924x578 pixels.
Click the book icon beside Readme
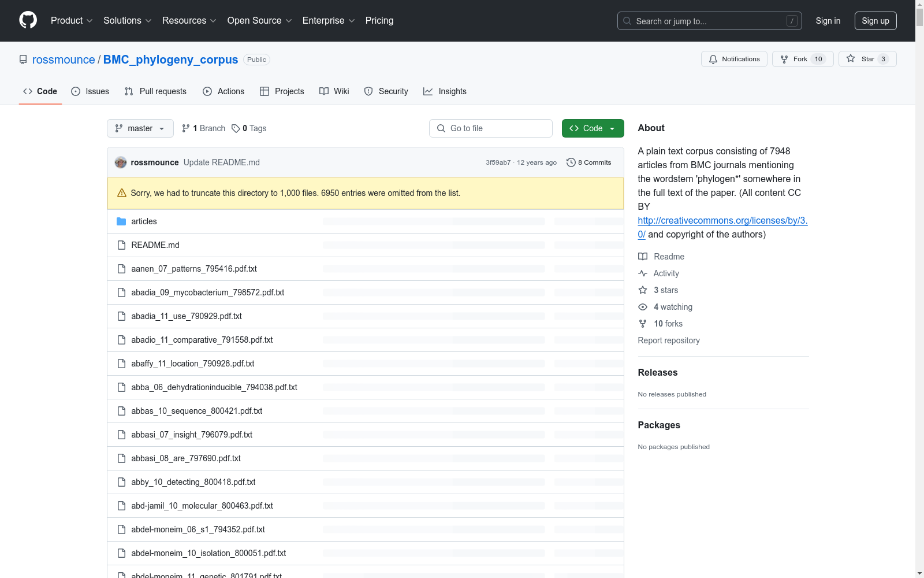tap(643, 257)
